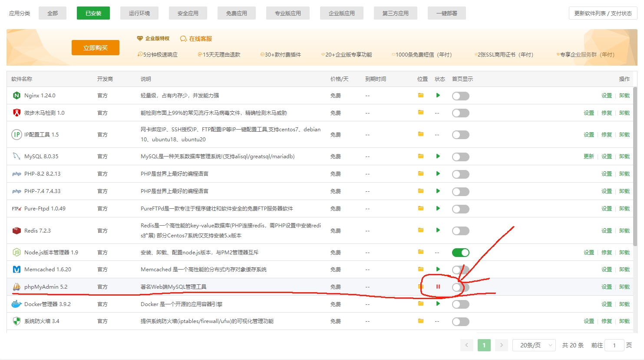Viewport: 644px width, 360px height.
Task: Disable homepage display toggle for Node.js manager
Action: click(x=460, y=253)
